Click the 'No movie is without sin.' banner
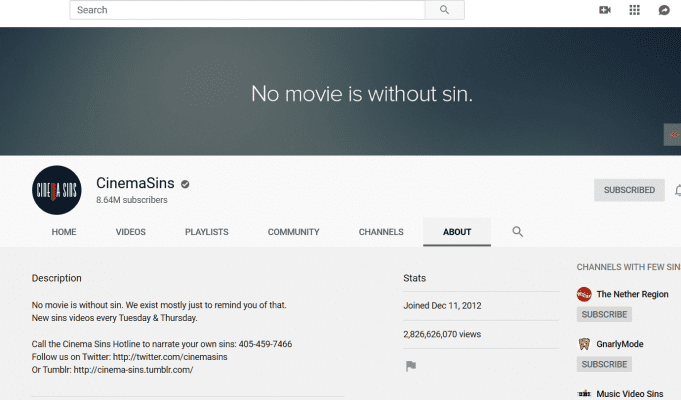This screenshot has width=681, height=400. click(362, 93)
